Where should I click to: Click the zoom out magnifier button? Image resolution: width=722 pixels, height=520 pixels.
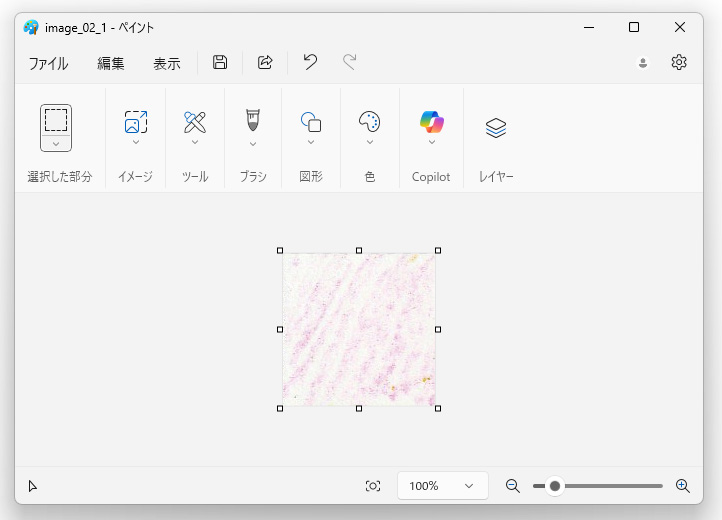pos(512,486)
